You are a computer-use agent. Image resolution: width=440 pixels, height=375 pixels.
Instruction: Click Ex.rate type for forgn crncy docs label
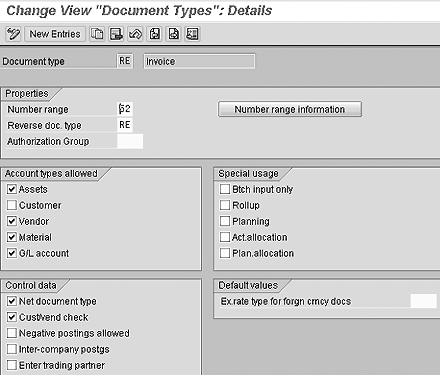(x=286, y=302)
